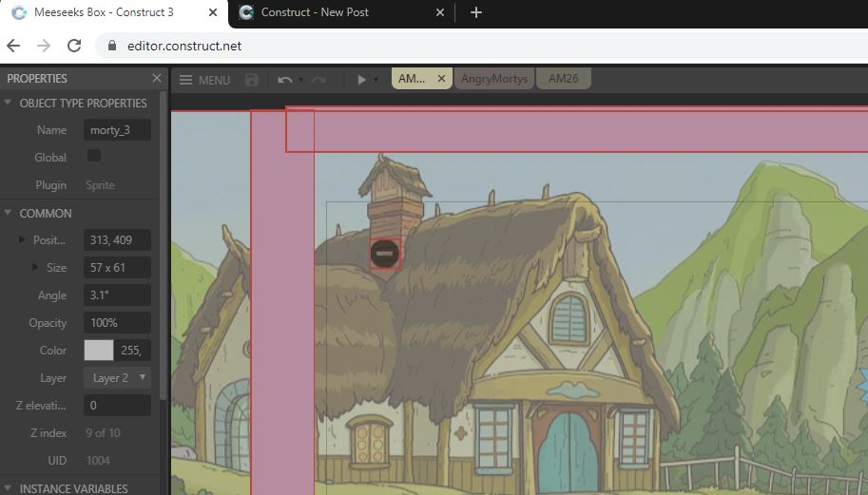
Task: Edit the Position value 313, 409
Action: pos(117,240)
